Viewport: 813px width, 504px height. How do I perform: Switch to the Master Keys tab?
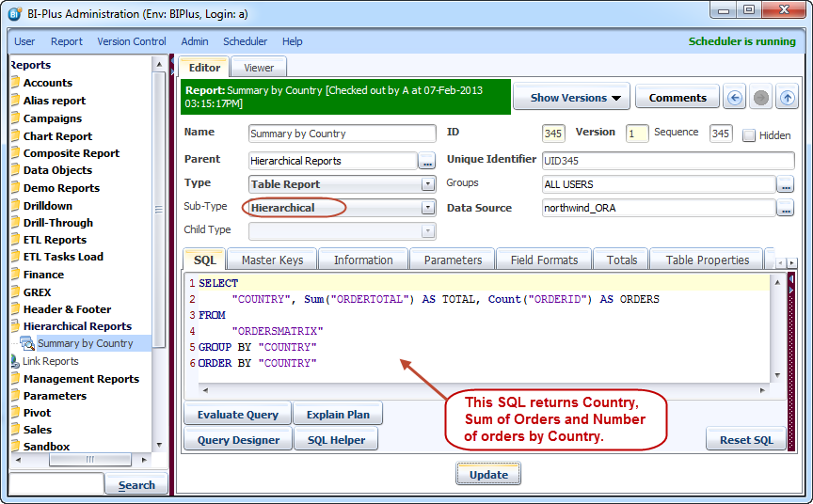click(270, 260)
